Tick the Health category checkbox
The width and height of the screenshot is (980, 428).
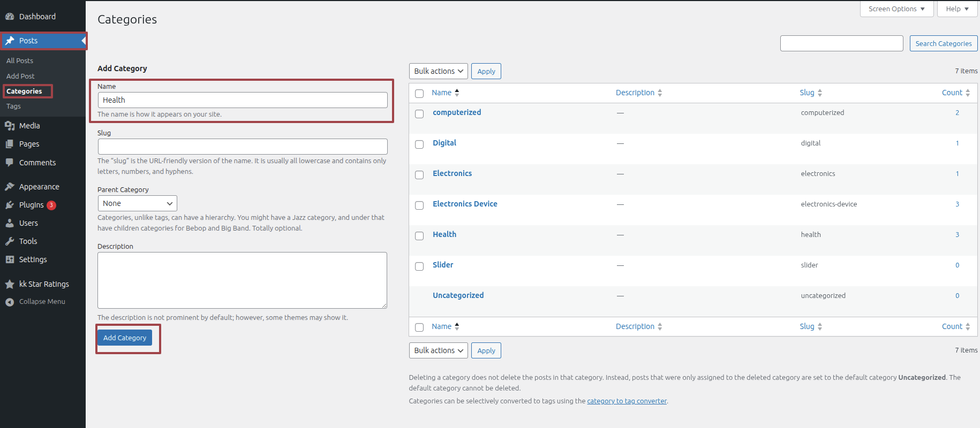coord(419,236)
